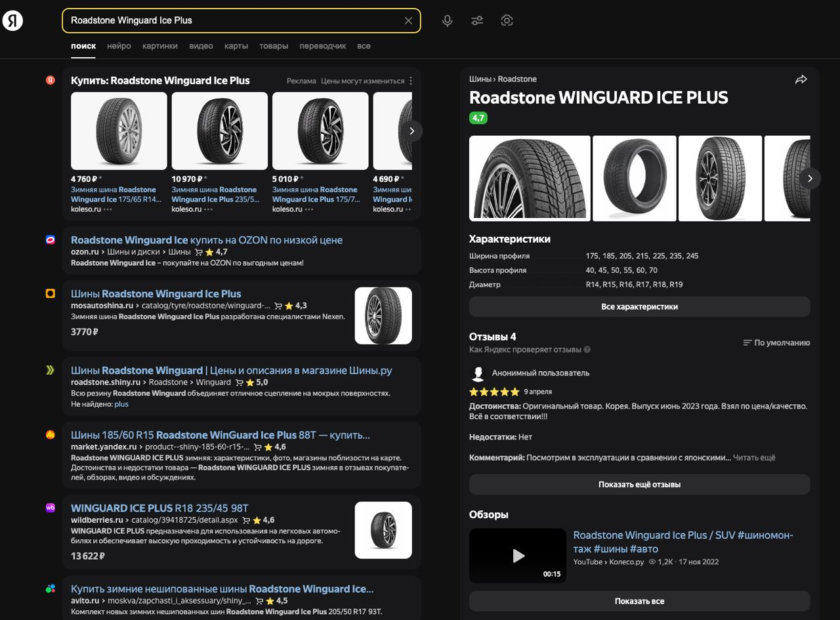
Task: Open 'WINGUARD ICE PLUS R18 235/45 98T' link
Action: [x=159, y=508]
